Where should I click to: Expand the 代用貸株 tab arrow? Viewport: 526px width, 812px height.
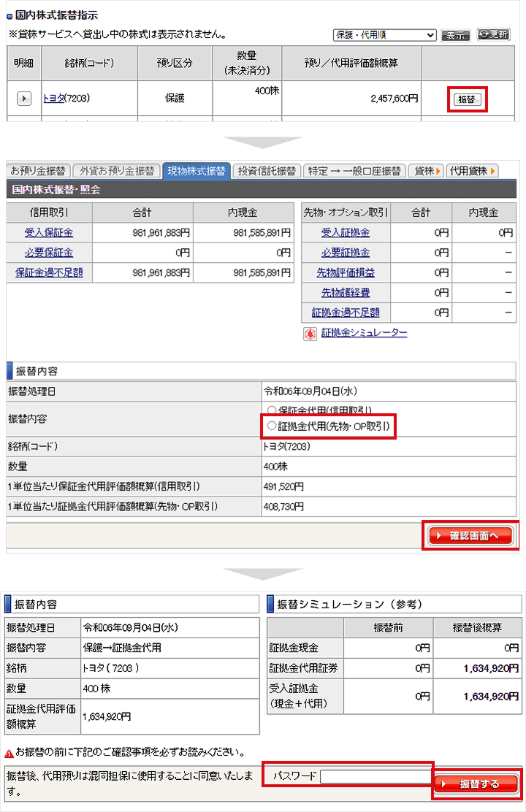point(473,171)
